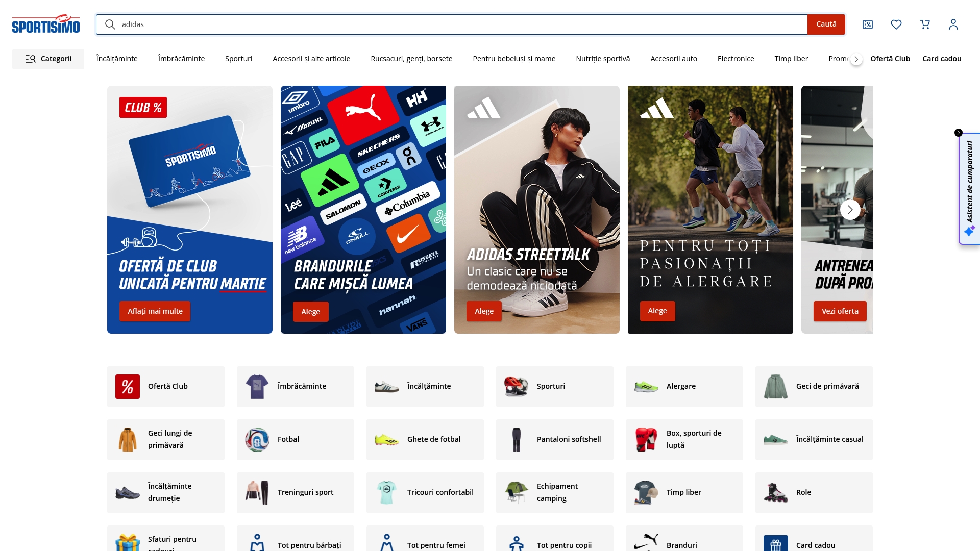Click the Role inline skate icon
Screen dimensions: 980x551
[x=776, y=493]
